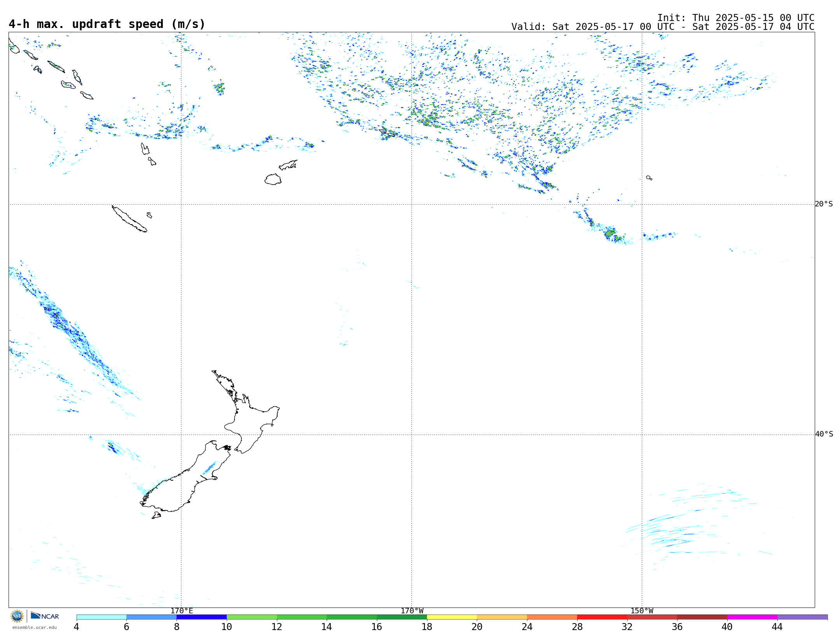Click the yellow 18–20 colorbar segment

point(452,617)
